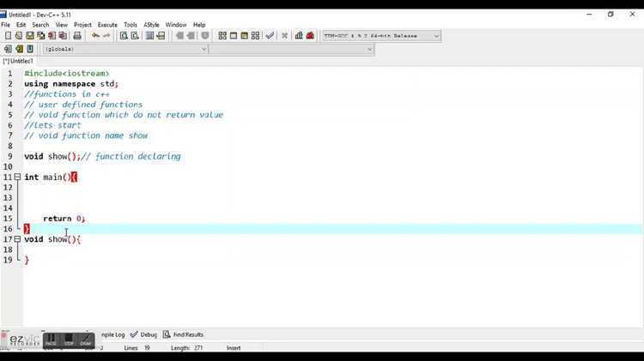Open the AStyle menu

(x=151, y=25)
